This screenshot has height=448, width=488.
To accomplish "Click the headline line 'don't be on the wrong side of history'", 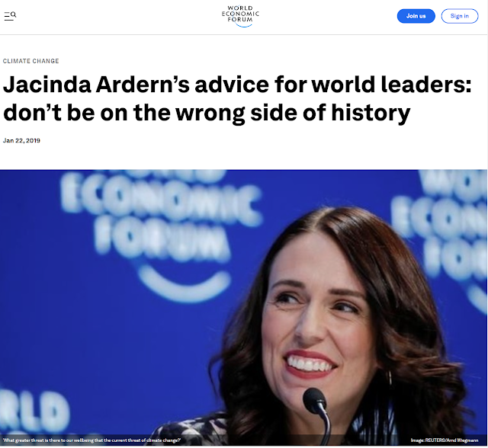I will 207,113.
